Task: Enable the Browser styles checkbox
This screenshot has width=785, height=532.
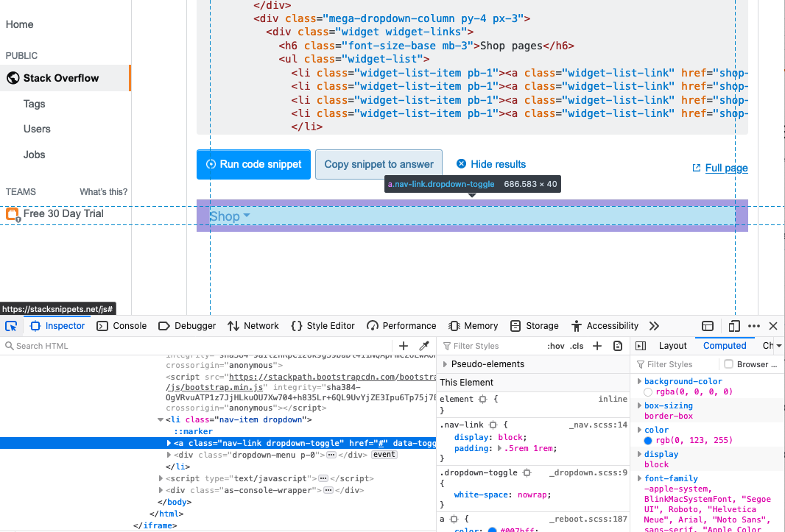Action: (729, 364)
